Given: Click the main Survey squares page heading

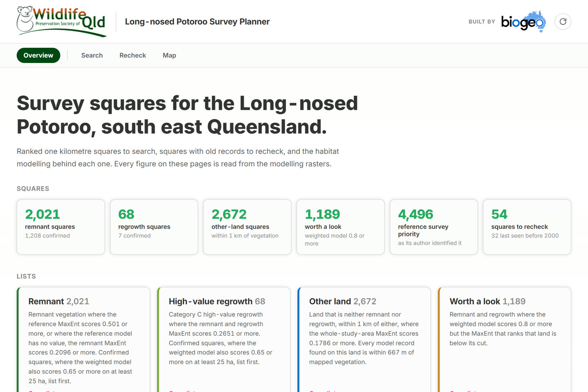Looking at the screenshot, I should [x=187, y=115].
